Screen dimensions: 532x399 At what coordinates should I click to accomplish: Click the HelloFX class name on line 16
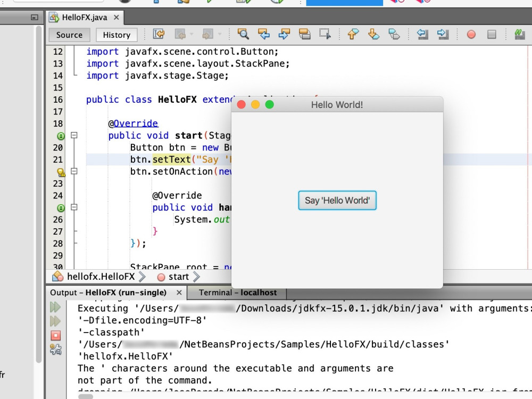(177, 99)
